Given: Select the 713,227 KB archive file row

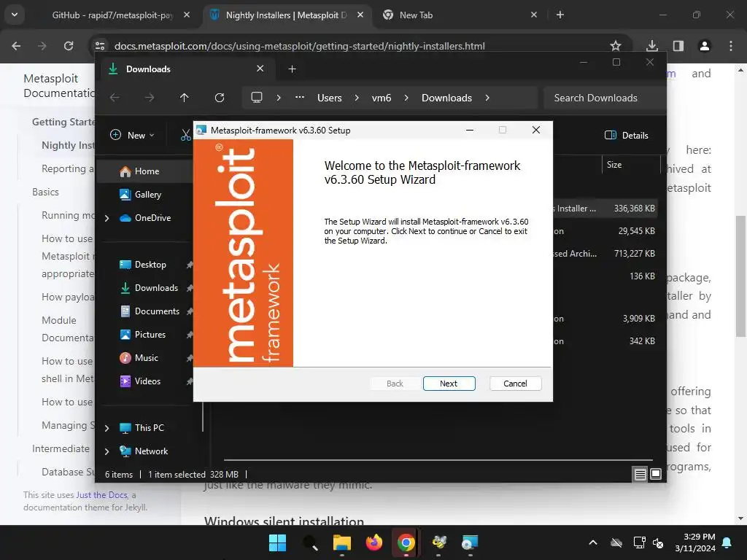Looking at the screenshot, I should click(605, 254).
